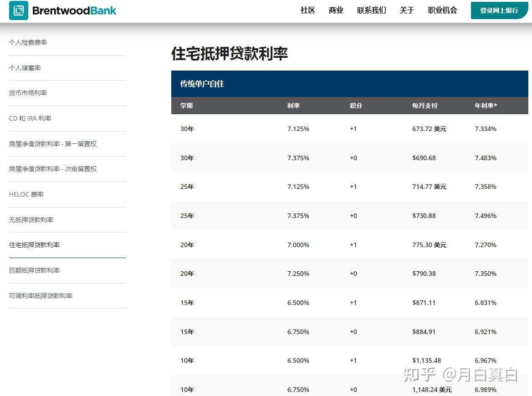Click the 7.483% annual rate cell

click(x=486, y=158)
